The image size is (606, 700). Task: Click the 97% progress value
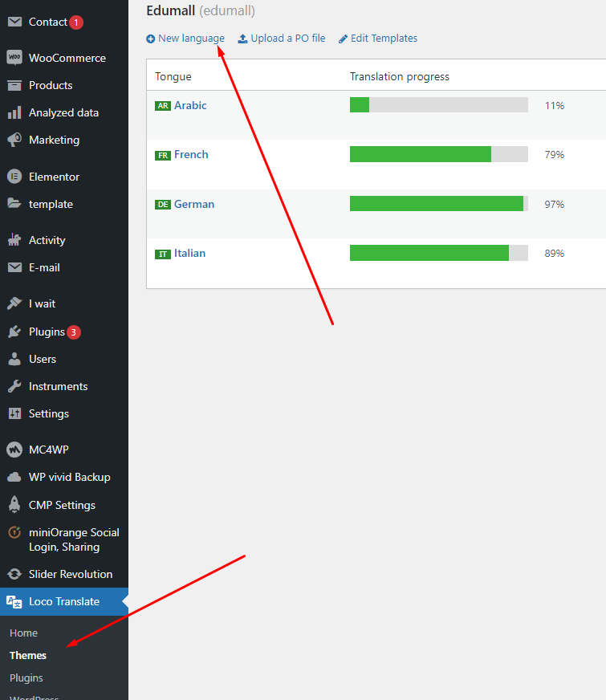[x=555, y=205]
